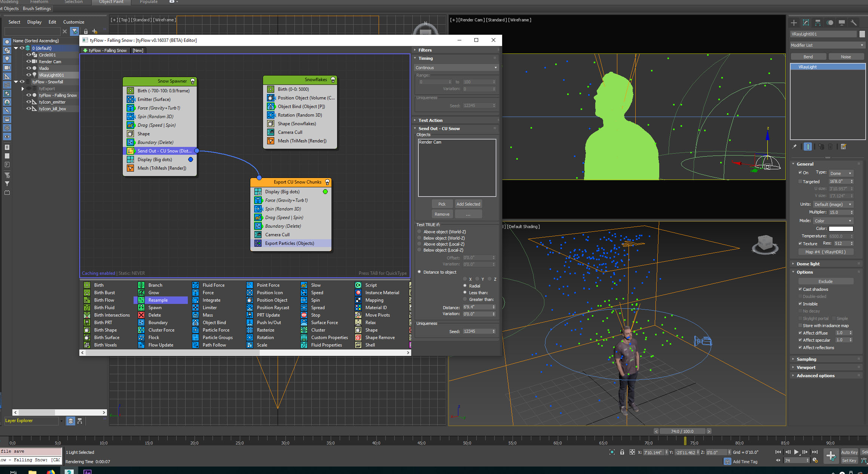
Task: Click the Exclude button
Action: click(x=825, y=281)
